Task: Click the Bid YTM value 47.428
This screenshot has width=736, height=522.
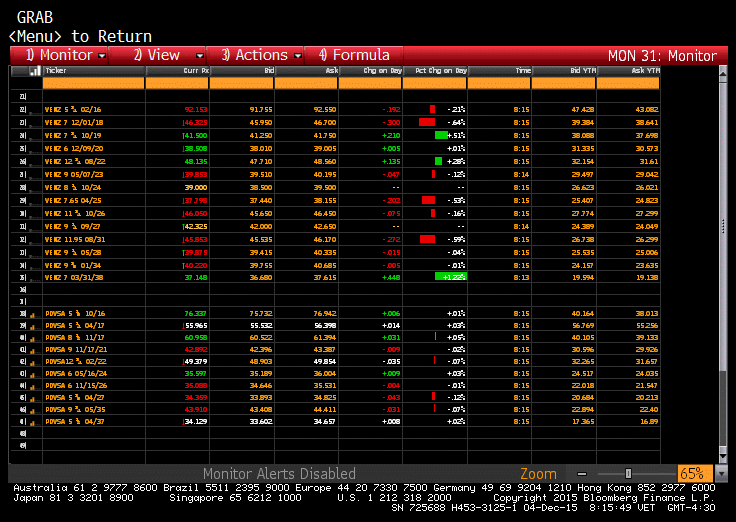Action: point(583,109)
